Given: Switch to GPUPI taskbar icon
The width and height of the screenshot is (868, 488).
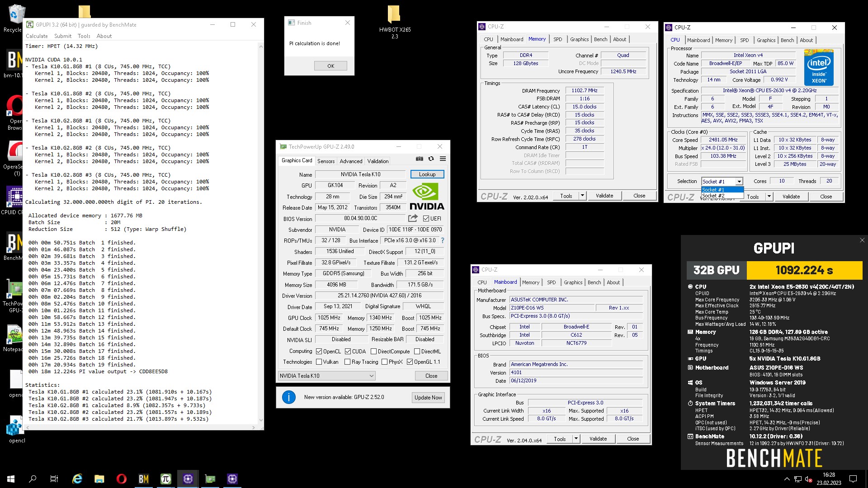Looking at the screenshot, I should (x=166, y=479).
